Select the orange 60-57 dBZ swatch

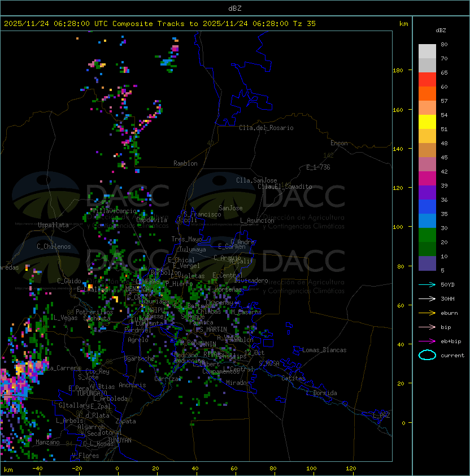pos(427,93)
